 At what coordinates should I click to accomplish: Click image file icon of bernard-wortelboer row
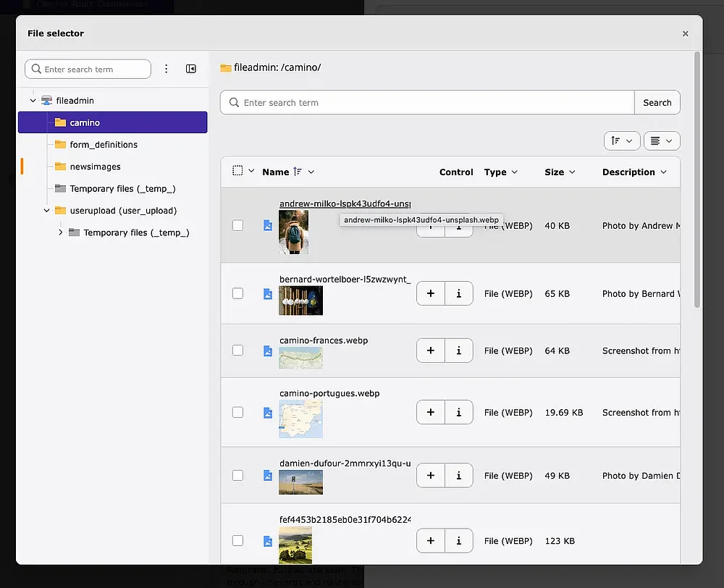coord(268,294)
